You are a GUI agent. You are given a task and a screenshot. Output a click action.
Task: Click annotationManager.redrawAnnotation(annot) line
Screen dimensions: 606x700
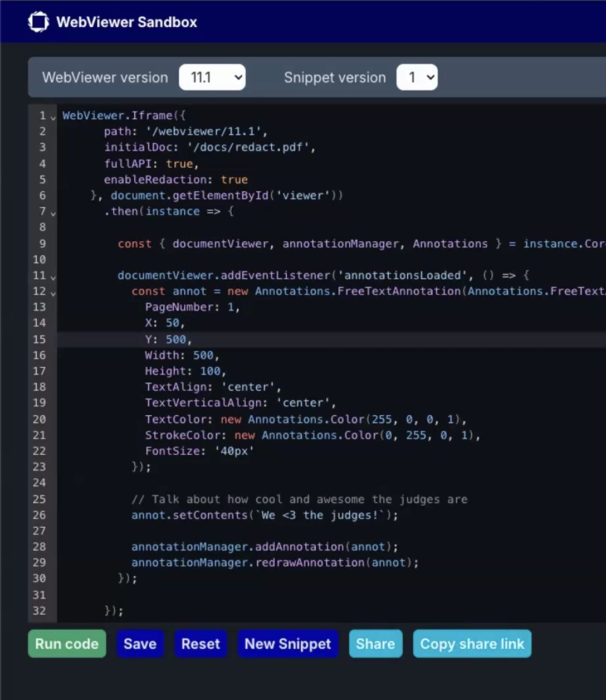coord(275,563)
